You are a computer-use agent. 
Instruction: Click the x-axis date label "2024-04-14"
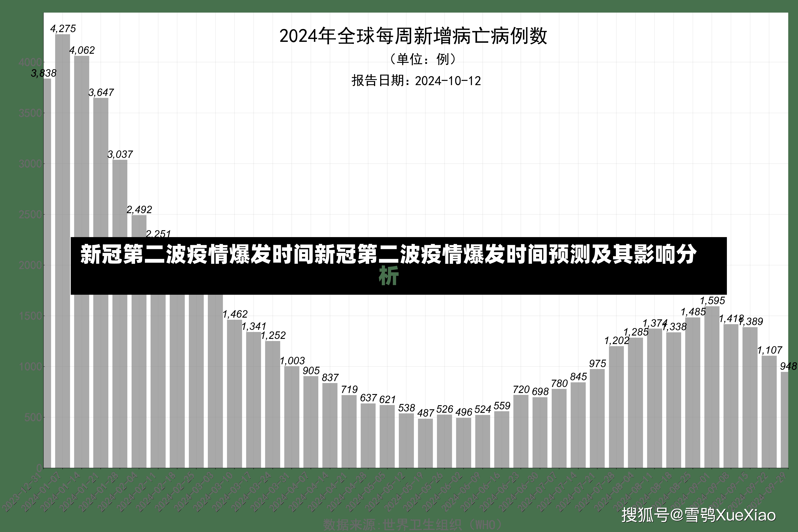(x=308, y=492)
